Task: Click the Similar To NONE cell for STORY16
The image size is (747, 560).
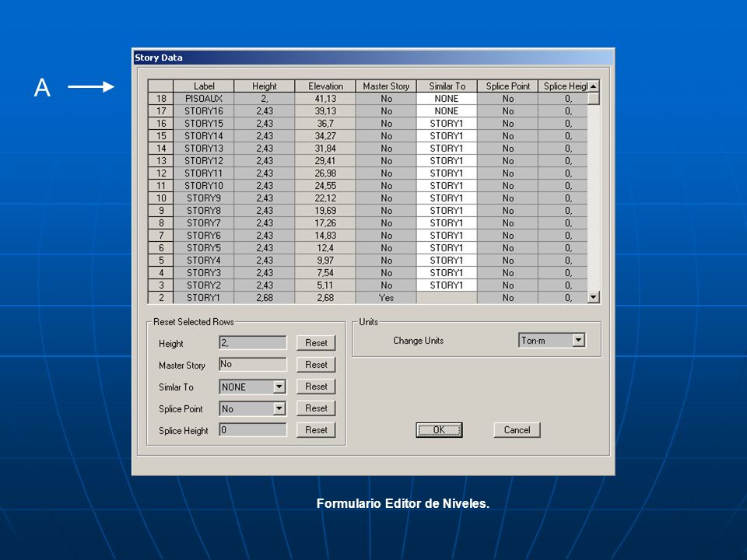Action: coord(447,111)
